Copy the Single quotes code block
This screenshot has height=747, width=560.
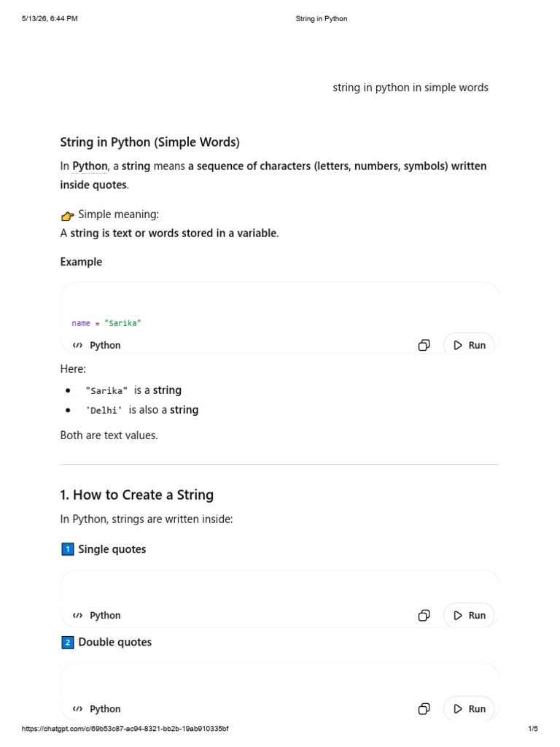424,616
